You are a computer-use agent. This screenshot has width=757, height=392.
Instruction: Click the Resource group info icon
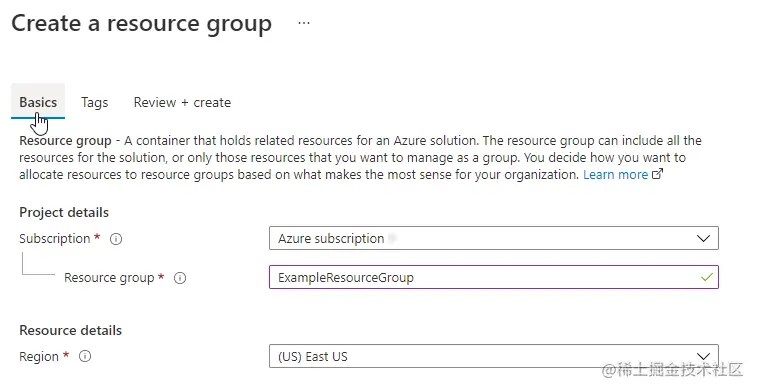180,278
